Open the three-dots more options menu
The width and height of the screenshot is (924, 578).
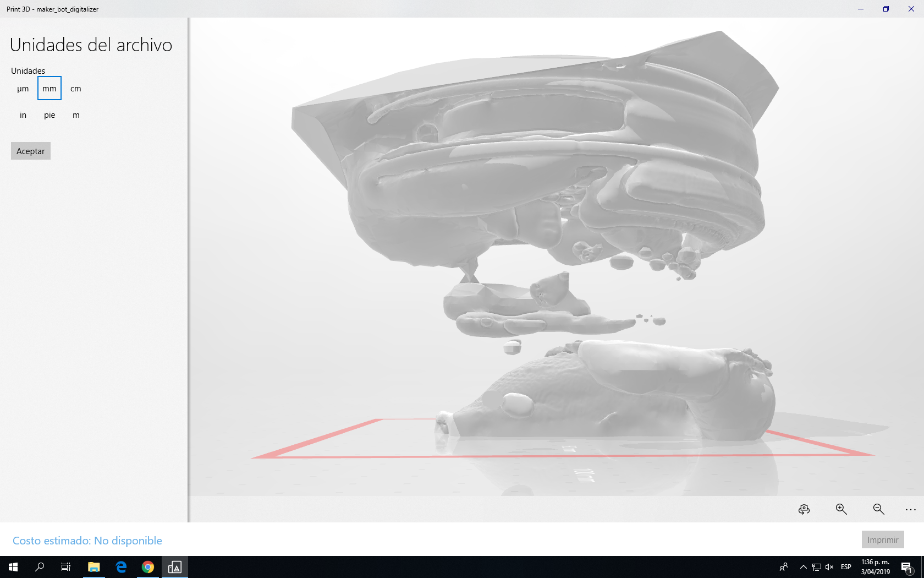point(911,510)
